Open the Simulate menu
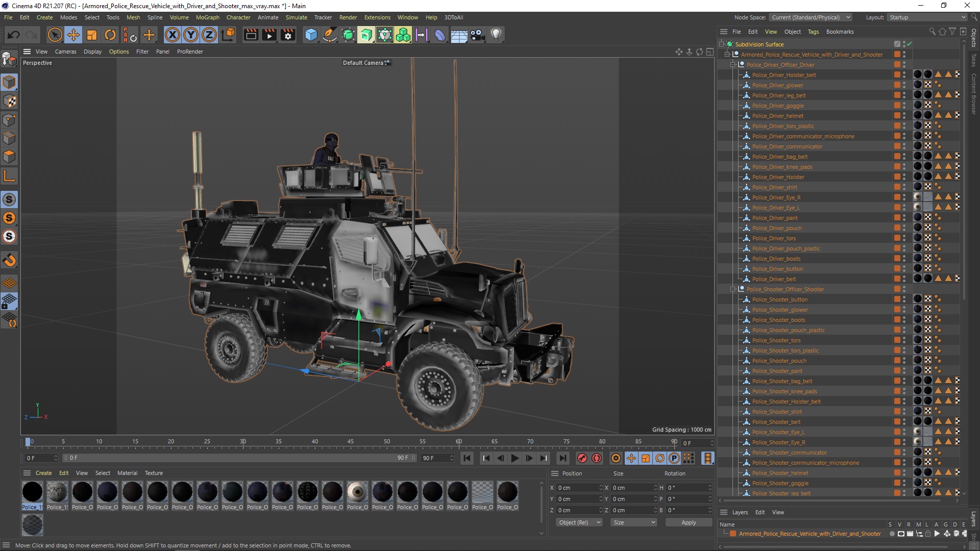Image resolution: width=980 pixels, height=551 pixels. pos(296,17)
